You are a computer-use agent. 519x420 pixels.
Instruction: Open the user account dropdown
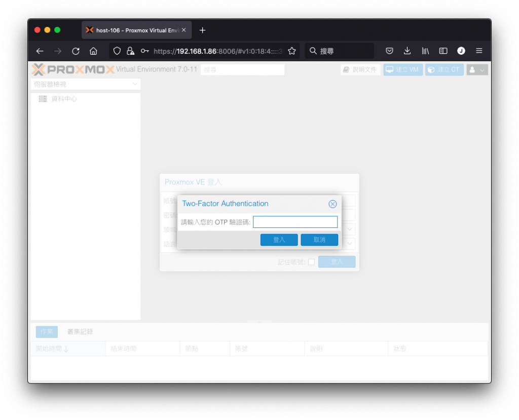pyautogui.click(x=477, y=70)
